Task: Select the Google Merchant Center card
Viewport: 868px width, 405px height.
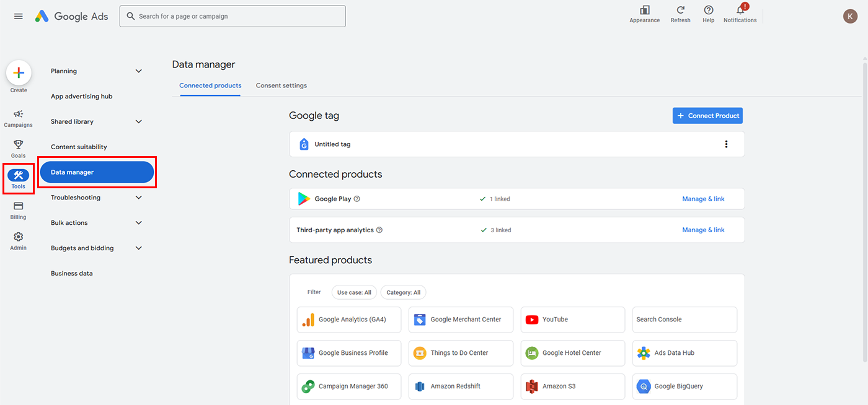Action: coord(461,320)
